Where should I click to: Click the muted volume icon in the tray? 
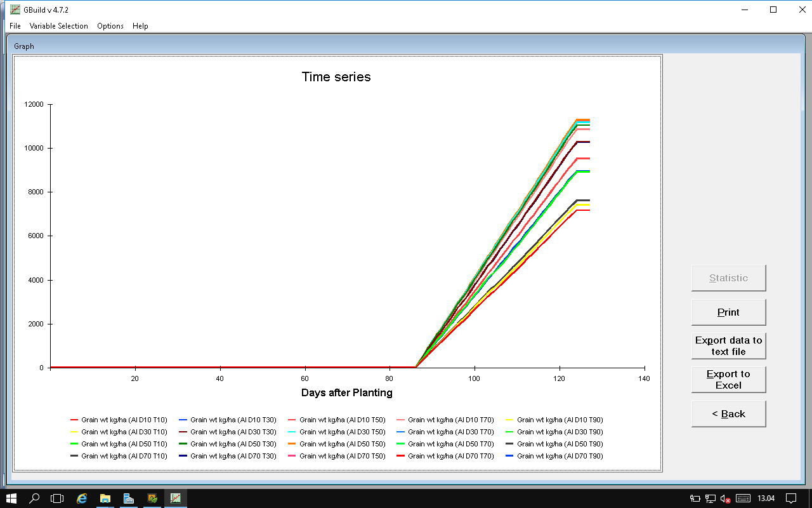726,498
